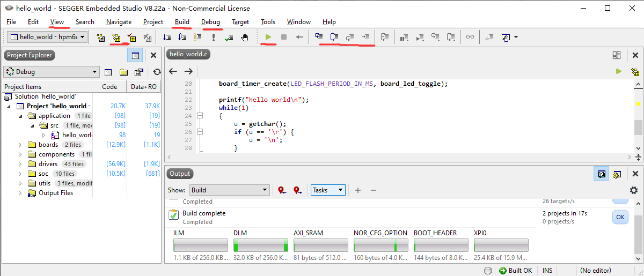The image size is (644, 276).
Task: Click the editor horizontal scrollbar
Action: [399, 158]
